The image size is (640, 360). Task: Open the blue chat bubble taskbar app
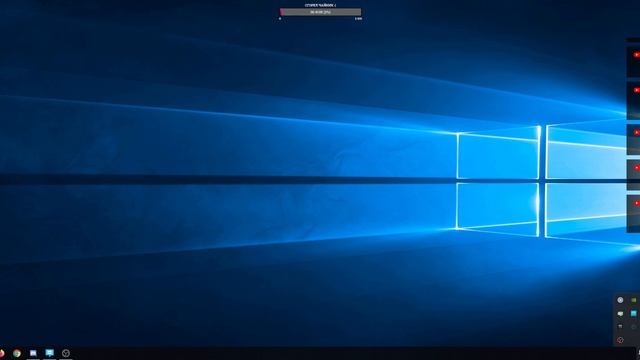point(49,353)
